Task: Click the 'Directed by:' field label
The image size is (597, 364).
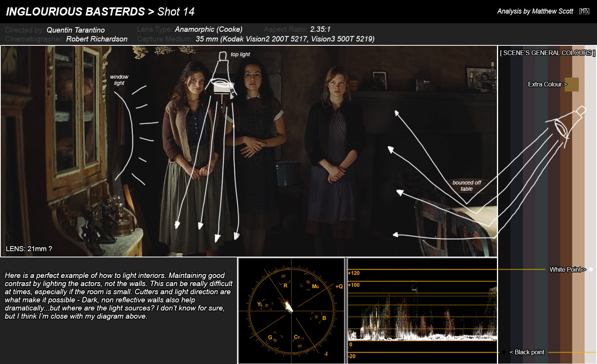Action: click(24, 30)
